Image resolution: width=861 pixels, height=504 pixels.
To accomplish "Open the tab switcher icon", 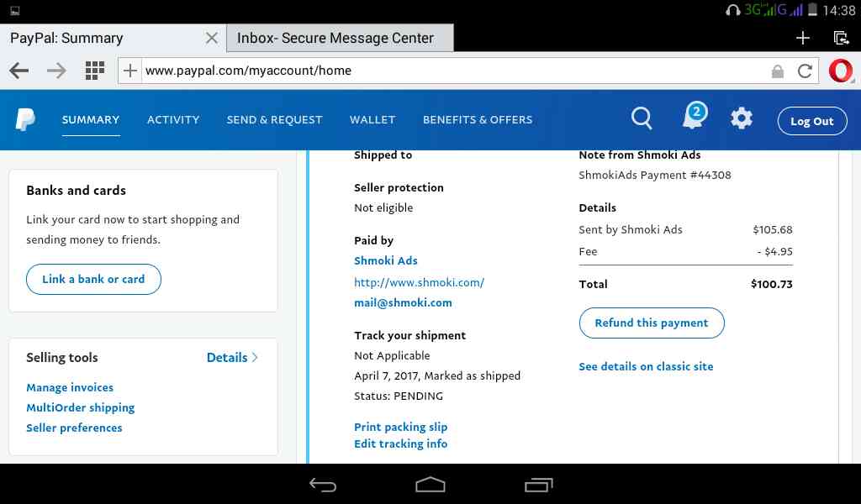I will pos(841,38).
